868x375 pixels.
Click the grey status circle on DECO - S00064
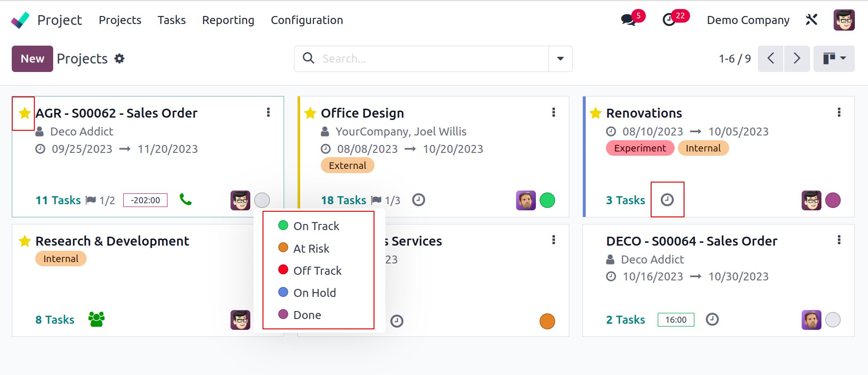pyautogui.click(x=833, y=320)
